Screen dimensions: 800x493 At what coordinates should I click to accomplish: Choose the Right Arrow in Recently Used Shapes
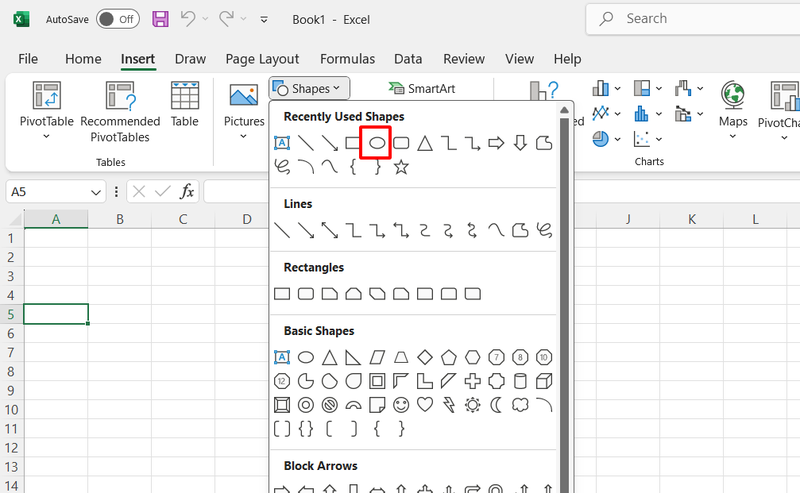click(x=496, y=143)
